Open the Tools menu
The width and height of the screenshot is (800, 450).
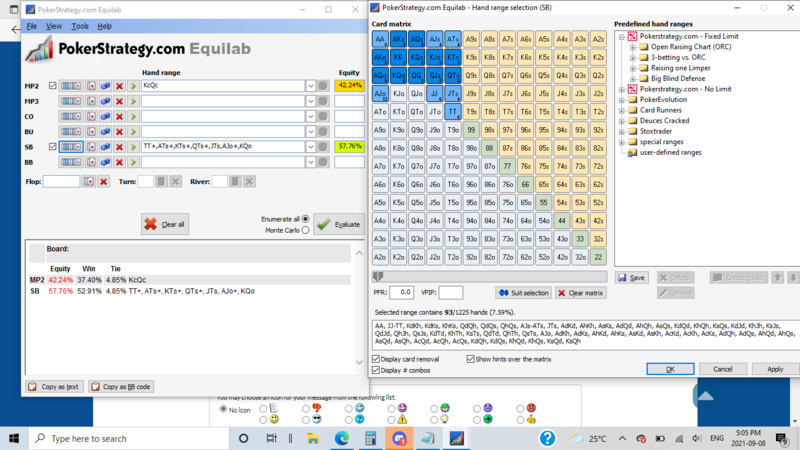80,26
